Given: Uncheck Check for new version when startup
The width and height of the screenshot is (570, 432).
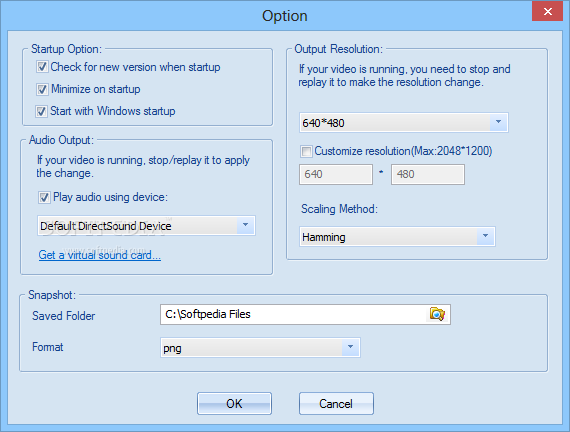Looking at the screenshot, I should pyautogui.click(x=42, y=67).
